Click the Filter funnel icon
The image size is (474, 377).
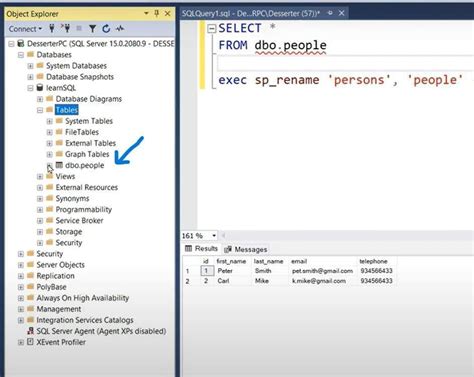point(93,29)
